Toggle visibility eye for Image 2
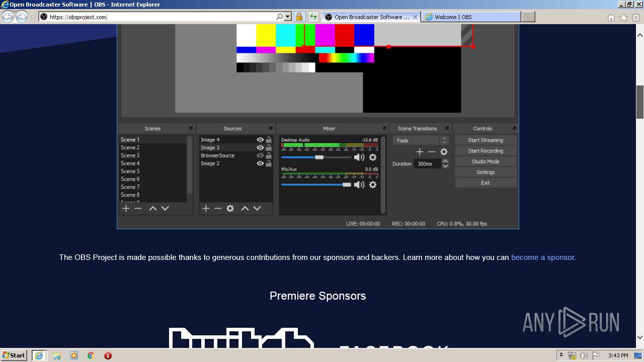The width and height of the screenshot is (644, 362). [x=260, y=163]
